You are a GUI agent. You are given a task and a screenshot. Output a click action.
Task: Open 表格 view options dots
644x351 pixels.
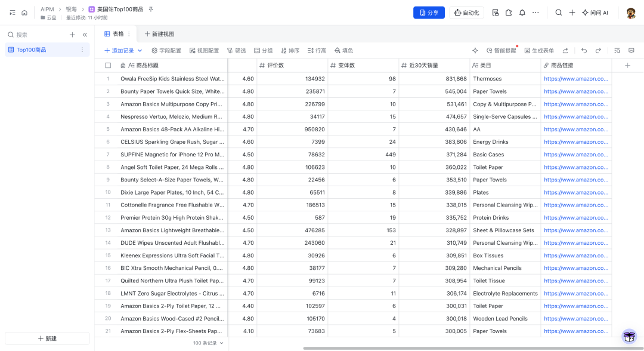coord(129,33)
